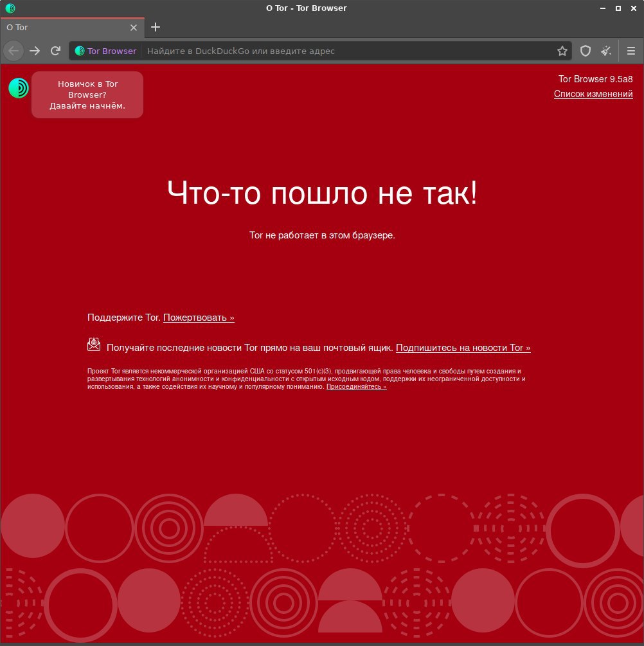The height and width of the screenshot is (646, 644).
Task: Close the "О Tor" tab
Action: [x=134, y=28]
